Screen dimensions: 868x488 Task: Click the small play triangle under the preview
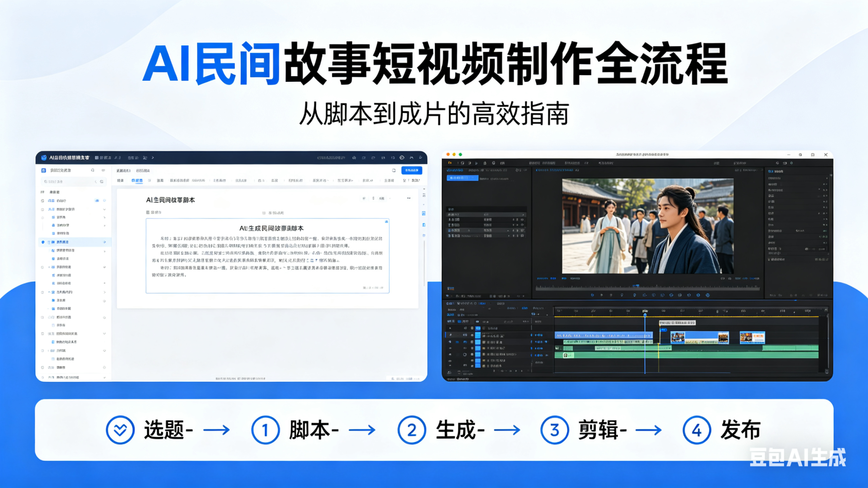coord(602,295)
